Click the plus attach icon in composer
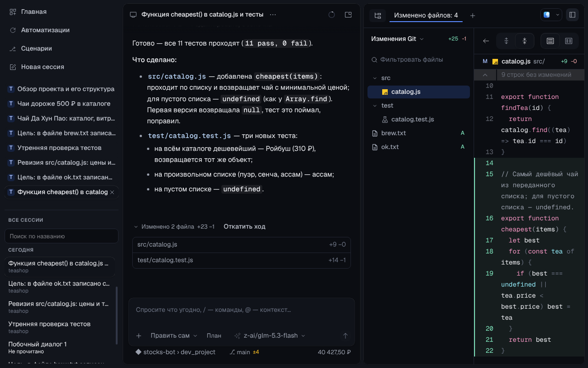This screenshot has width=588, height=368. (139, 336)
